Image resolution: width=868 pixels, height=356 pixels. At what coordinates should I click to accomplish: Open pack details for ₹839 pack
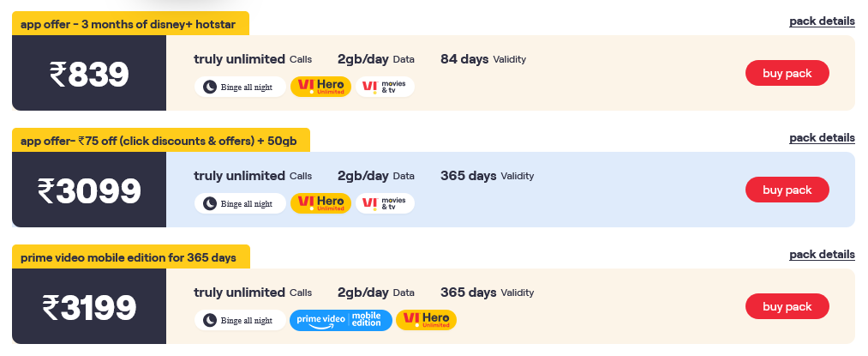point(822,21)
